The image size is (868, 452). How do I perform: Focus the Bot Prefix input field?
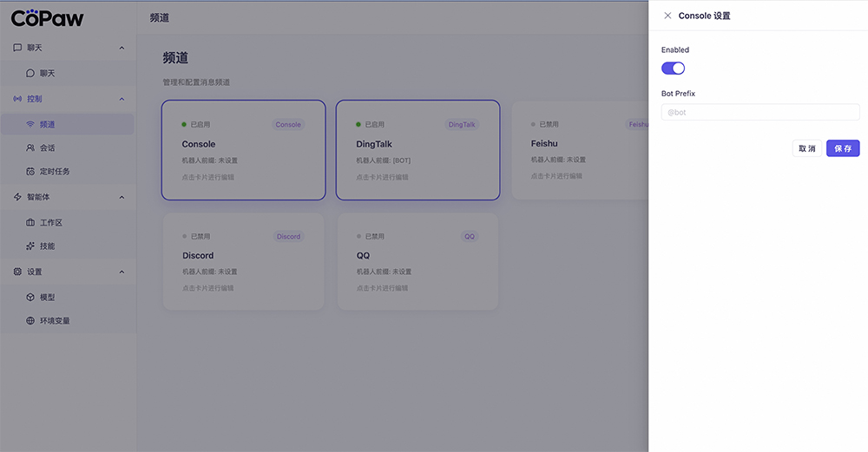coord(759,112)
